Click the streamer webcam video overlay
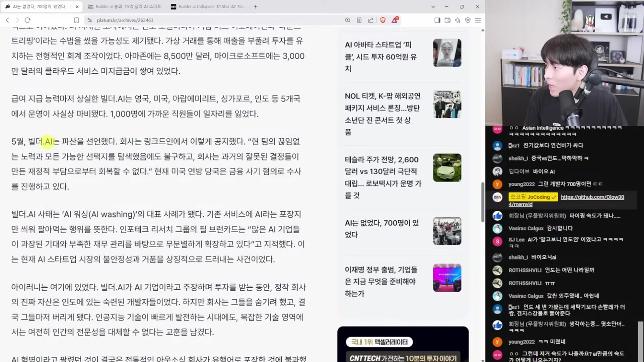This screenshot has width=644, height=362. click(564, 63)
